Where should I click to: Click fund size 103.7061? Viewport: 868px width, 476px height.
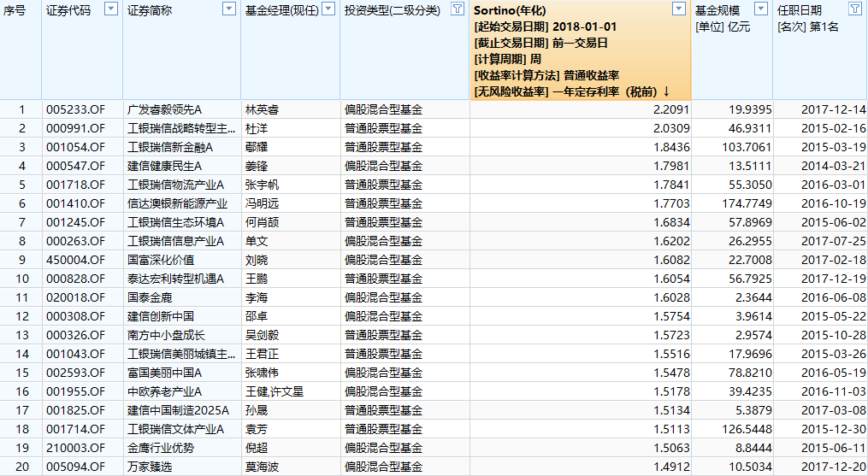747,147
